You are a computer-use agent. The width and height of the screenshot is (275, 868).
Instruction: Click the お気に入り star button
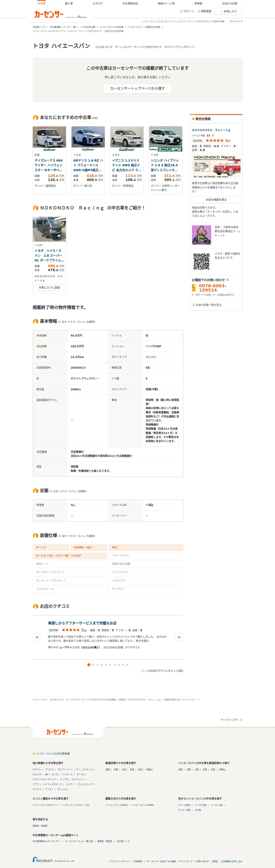(229, 11)
